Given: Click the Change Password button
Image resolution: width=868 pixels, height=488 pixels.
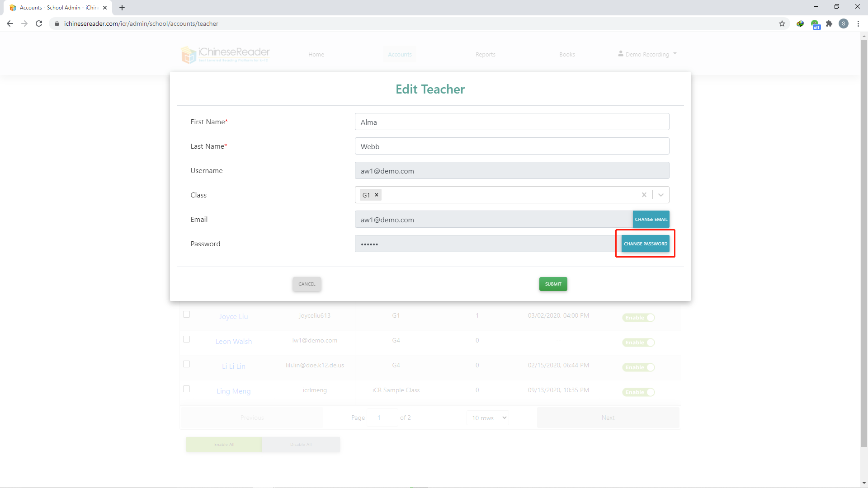Looking at the screenshot, I should click(646, 244).
